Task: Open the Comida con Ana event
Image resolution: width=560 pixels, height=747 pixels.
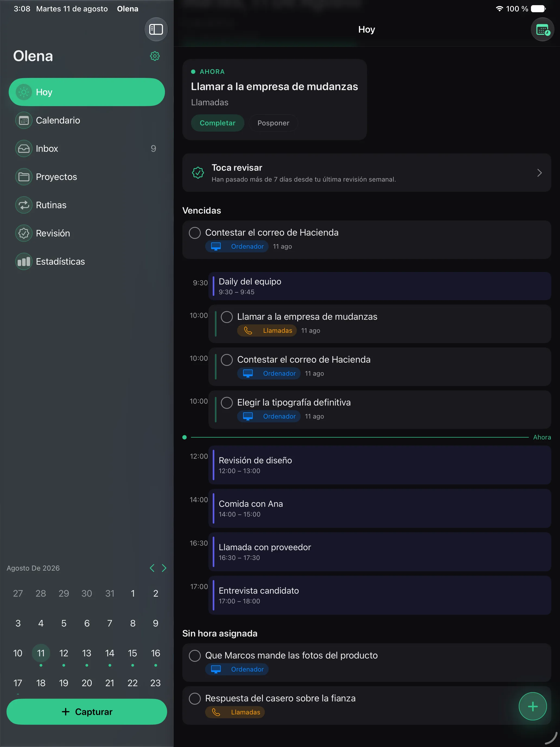Action: click(x=380, y=508)
